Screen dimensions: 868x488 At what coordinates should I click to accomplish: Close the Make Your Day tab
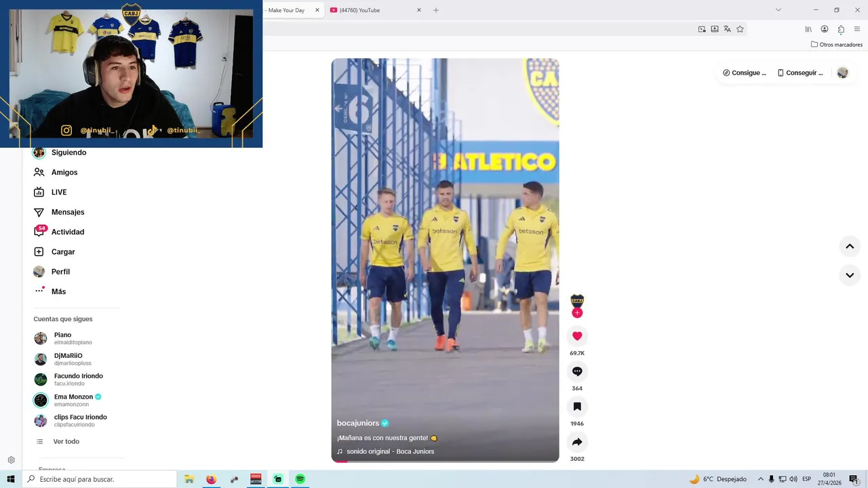[317, 10]
